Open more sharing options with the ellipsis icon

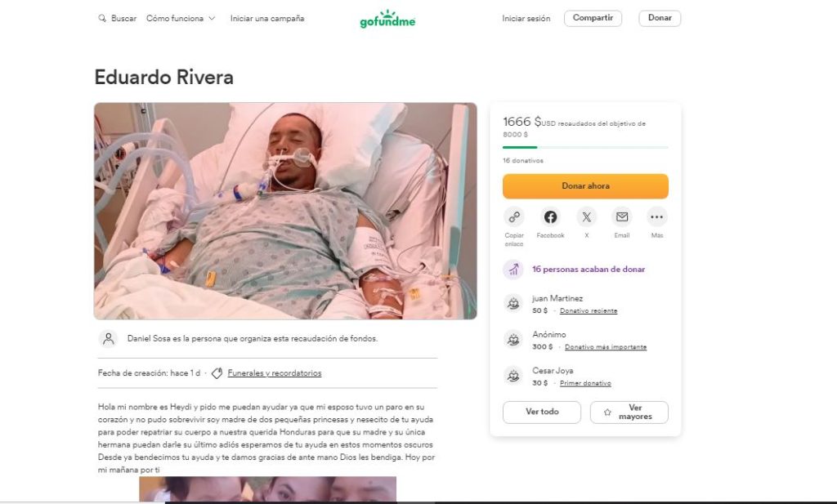tap(656, 216)
